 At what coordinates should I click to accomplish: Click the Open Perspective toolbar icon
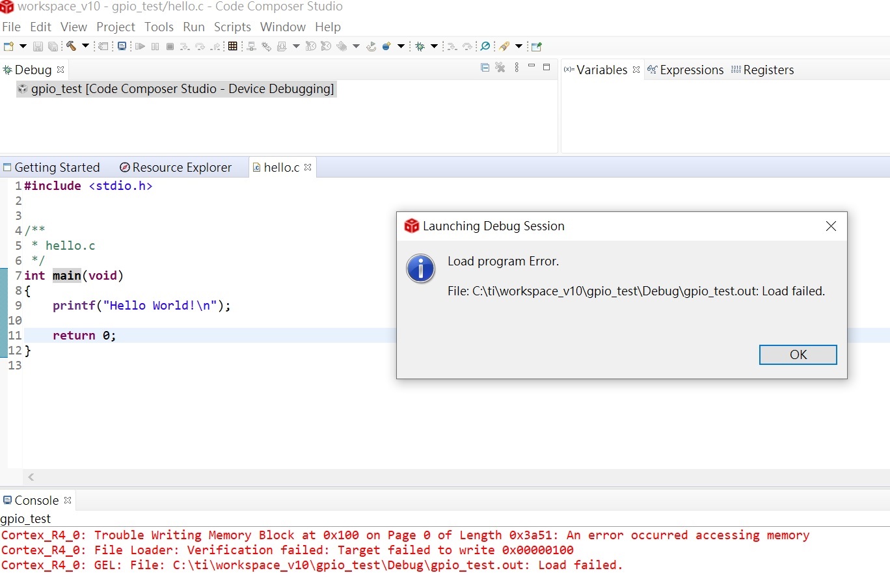(536, 46)
